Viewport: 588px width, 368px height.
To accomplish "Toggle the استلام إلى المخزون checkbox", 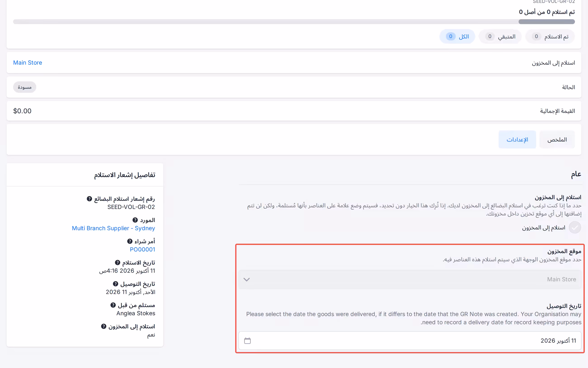I will [x=575, y=227].
